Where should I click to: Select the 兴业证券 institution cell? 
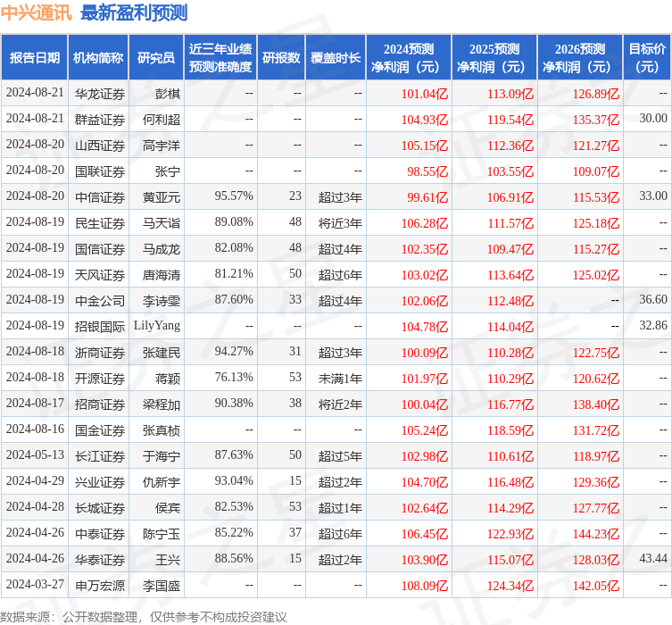pos(99,482)
